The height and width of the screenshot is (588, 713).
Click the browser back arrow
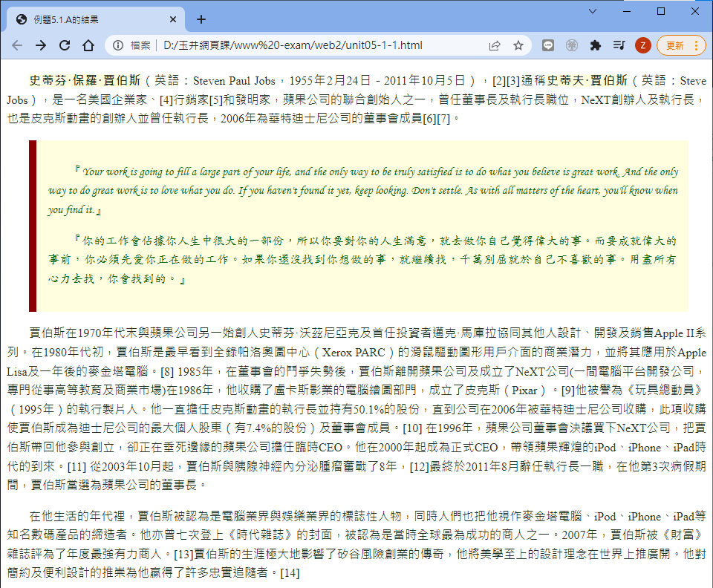(16, 45)
